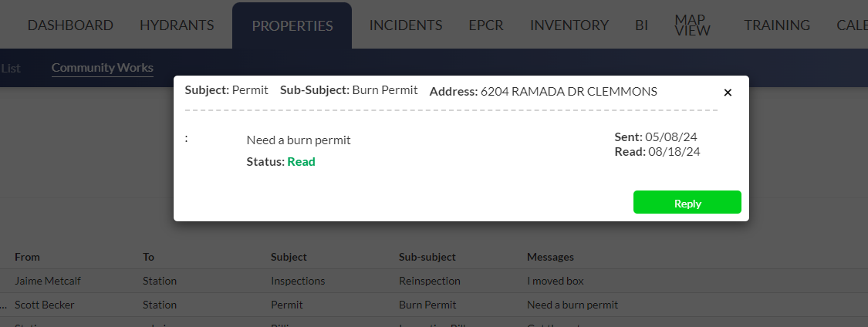868x327 pixels.
Task: Switch to the Map View tab
Action: pos(692,25)
